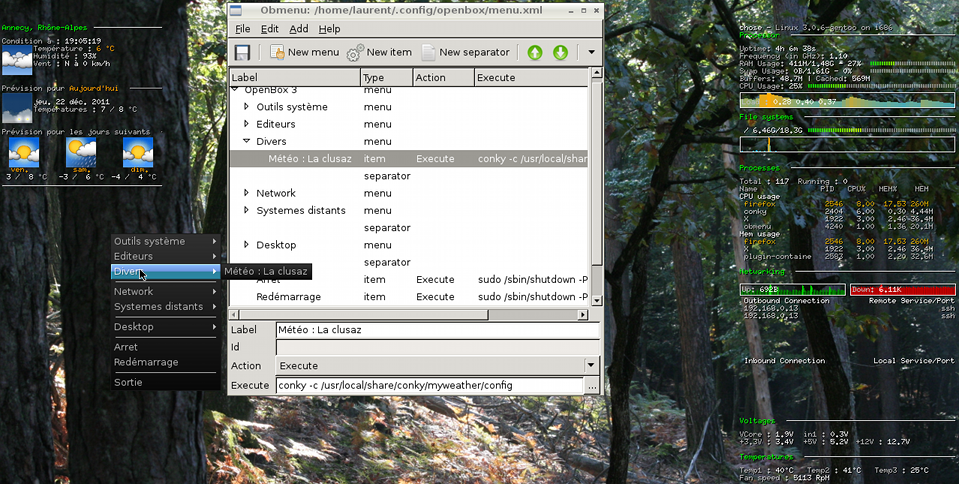Open the Add menu

pos(299,29)
